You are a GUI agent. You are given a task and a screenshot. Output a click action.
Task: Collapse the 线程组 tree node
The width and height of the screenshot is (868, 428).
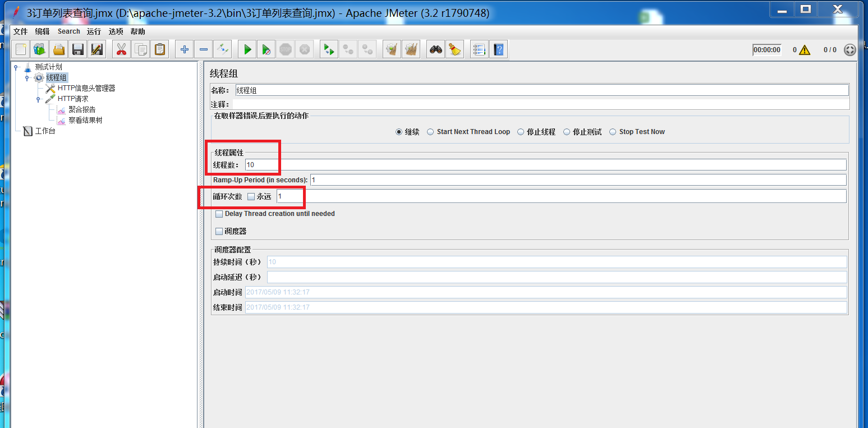coord(27,78)
